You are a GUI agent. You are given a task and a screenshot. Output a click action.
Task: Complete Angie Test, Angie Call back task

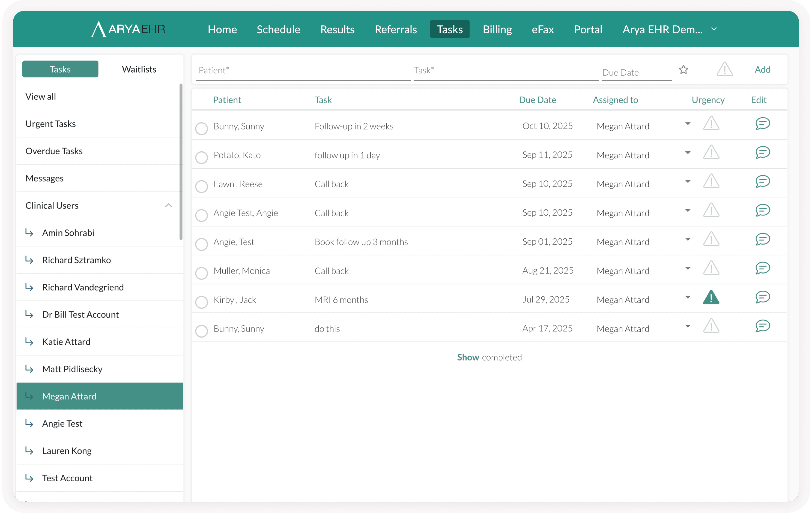202,215
